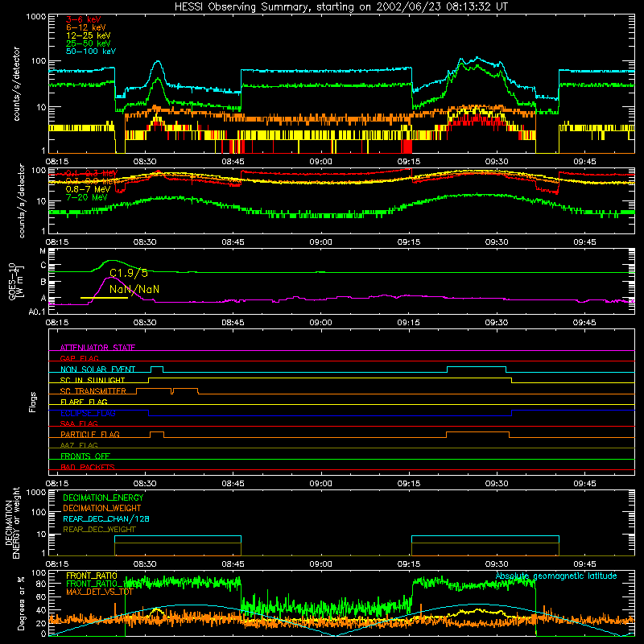
Task: Click the REAR_DEC_CHAN/128 legend label
Action: point(106,518)
